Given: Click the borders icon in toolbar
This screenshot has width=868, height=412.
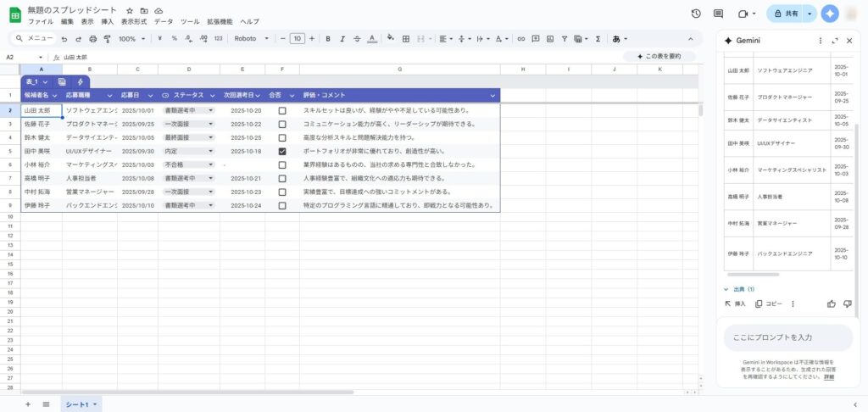Looking at the screenshot, I should pyautogui.click(x=406, y=39).
